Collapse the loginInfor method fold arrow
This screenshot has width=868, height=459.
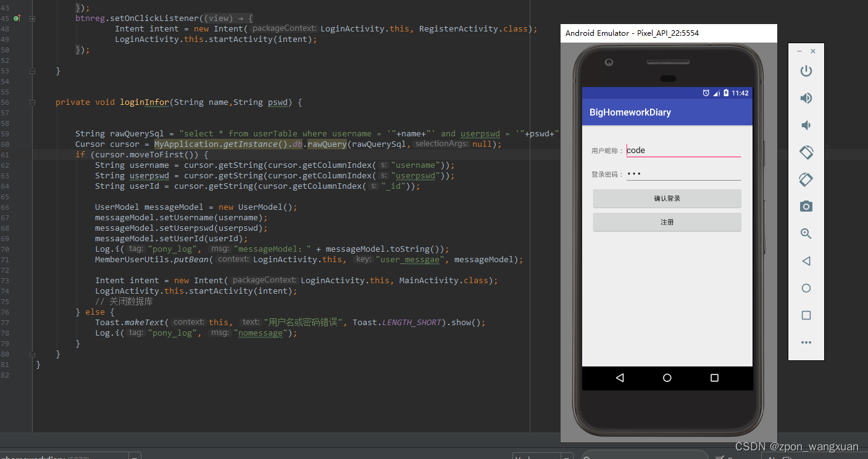(x=32, y=102)
